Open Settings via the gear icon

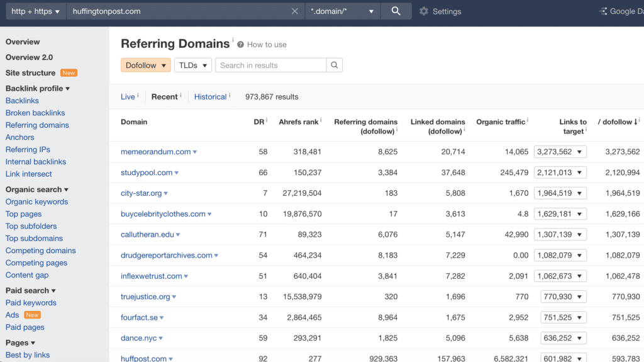pyautogui.click(x=424, y=11)
